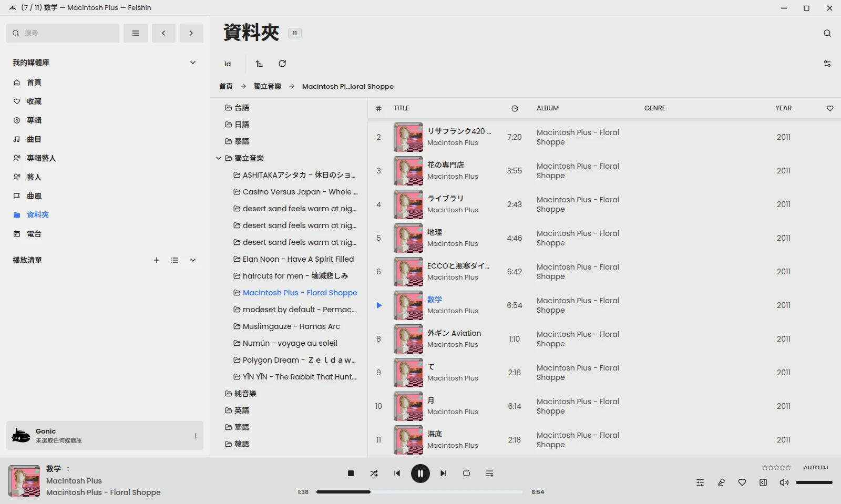Mute the volume speaker icon
The width and height of the screenshot is (841, 504).
tap(784, 482)
